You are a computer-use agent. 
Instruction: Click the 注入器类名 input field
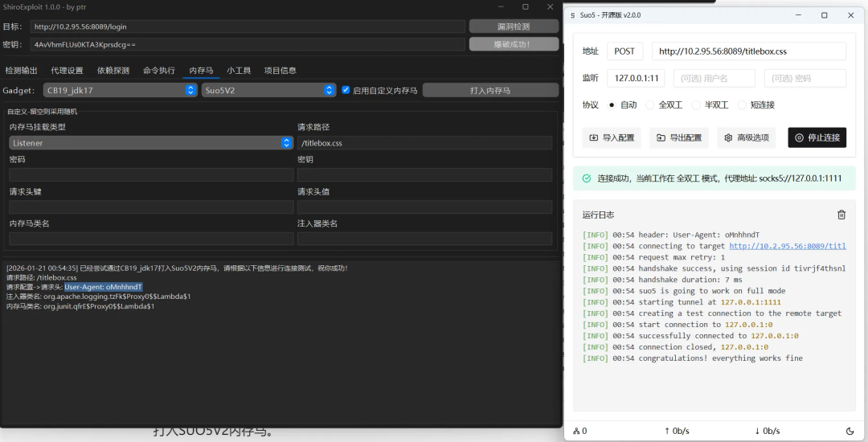tap(424, 239)
